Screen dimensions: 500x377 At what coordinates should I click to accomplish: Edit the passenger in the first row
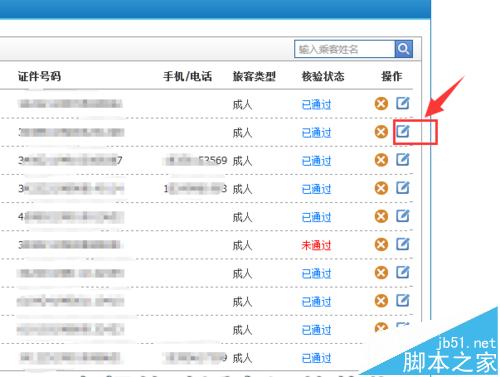point(403,103)
